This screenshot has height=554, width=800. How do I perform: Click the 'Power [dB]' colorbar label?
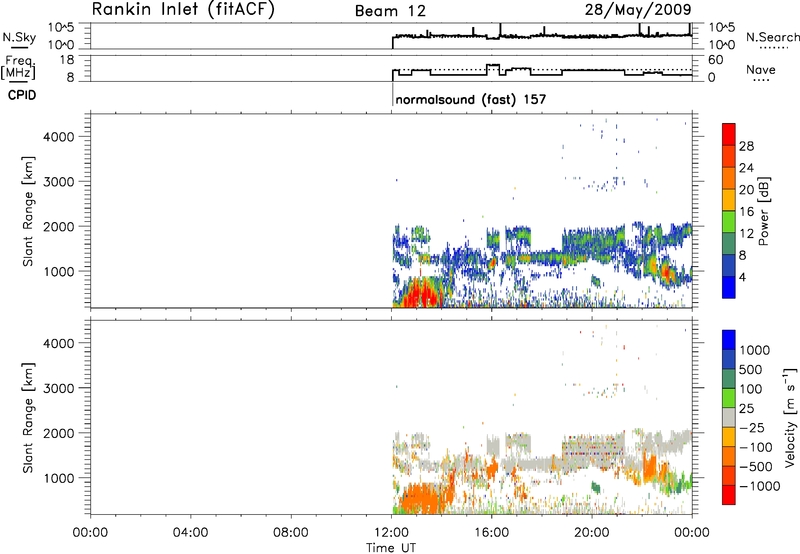click(763, 211)
